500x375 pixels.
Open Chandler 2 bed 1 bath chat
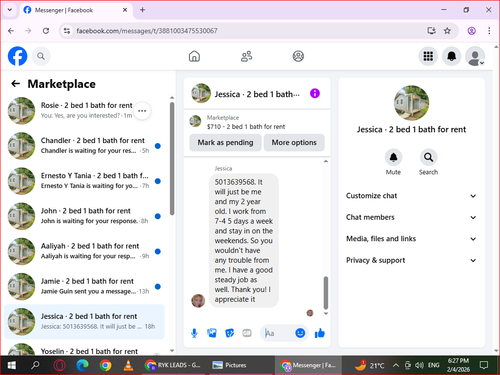pyautogui.click(x=84, y=146)
